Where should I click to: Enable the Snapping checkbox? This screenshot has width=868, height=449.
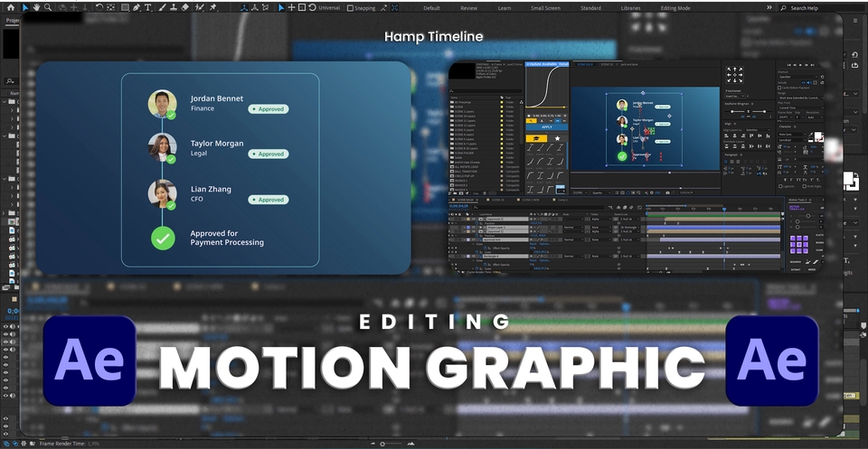point(351,8)
